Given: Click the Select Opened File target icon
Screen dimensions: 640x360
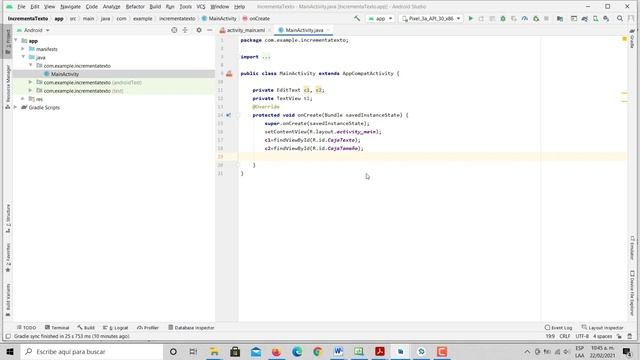Looking at the screenshot, I should coord(174,30).
